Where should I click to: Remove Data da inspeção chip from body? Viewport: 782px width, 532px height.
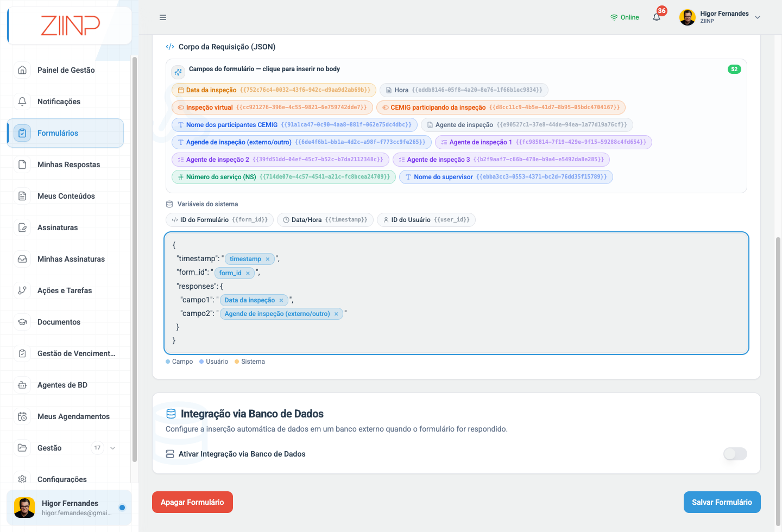[x=281, y=300]
